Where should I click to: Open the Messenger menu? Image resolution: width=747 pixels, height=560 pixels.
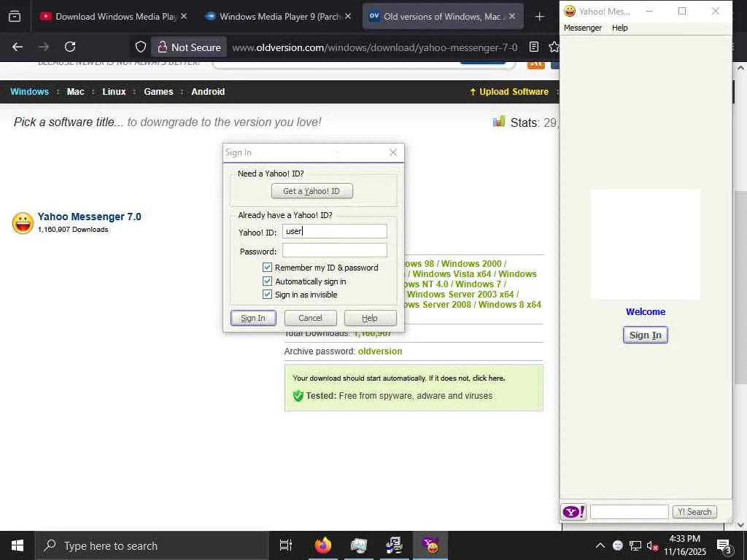click(x=583, y=28)
